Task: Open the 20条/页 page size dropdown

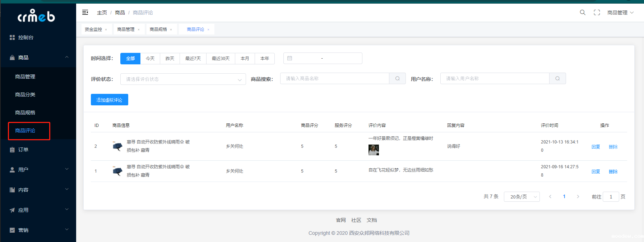Action: (522, 197)
